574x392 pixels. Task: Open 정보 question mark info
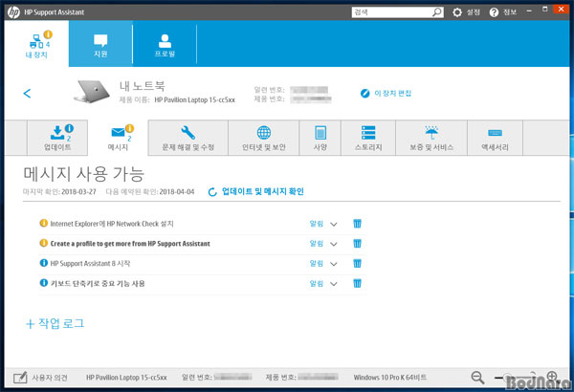click(x=503, y=12)
